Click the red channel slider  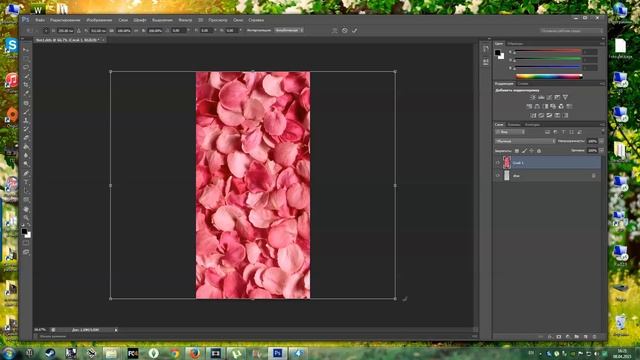coord(548,51)
